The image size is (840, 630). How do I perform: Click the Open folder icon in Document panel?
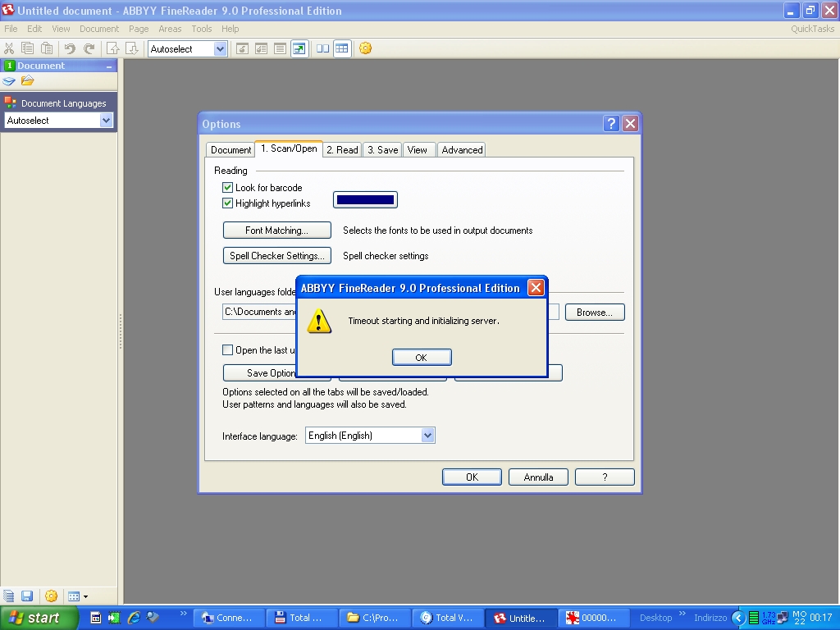(x=27, y=81)
